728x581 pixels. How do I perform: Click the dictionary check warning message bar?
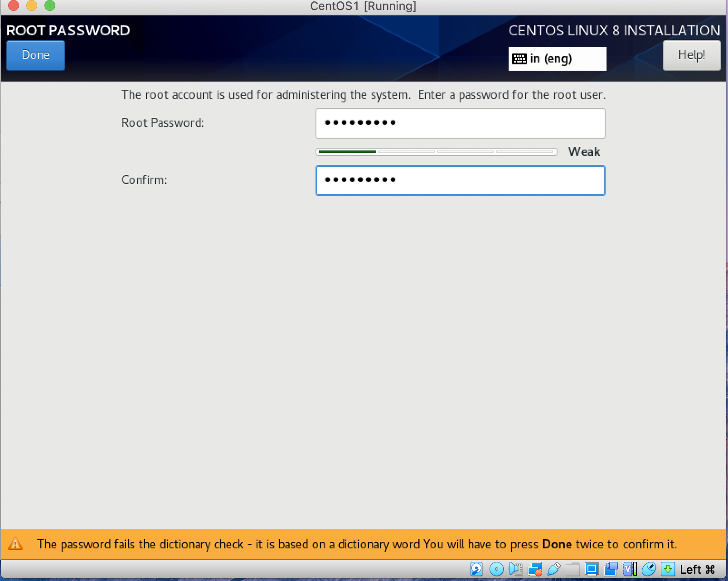point(357,544)
